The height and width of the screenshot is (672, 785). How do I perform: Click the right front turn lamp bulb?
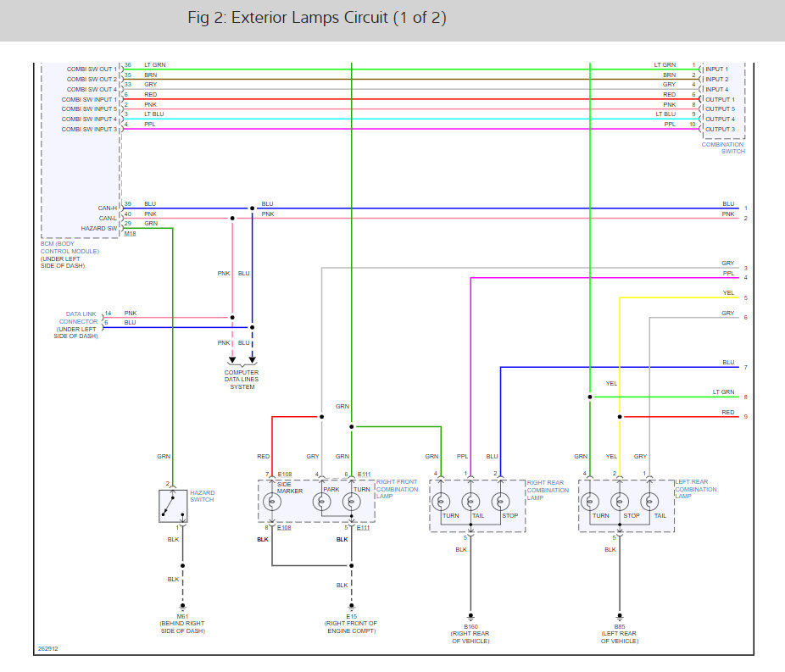click(352, 502)
